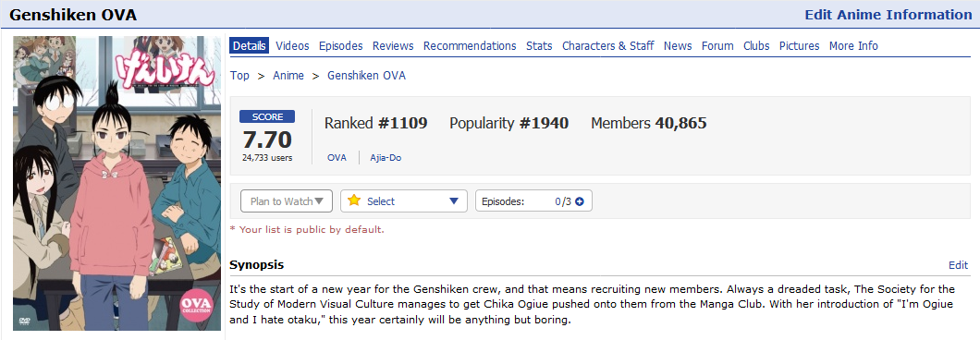View the Stats tab
Viewport: 980px width, 340px height.
pos(539,45)
